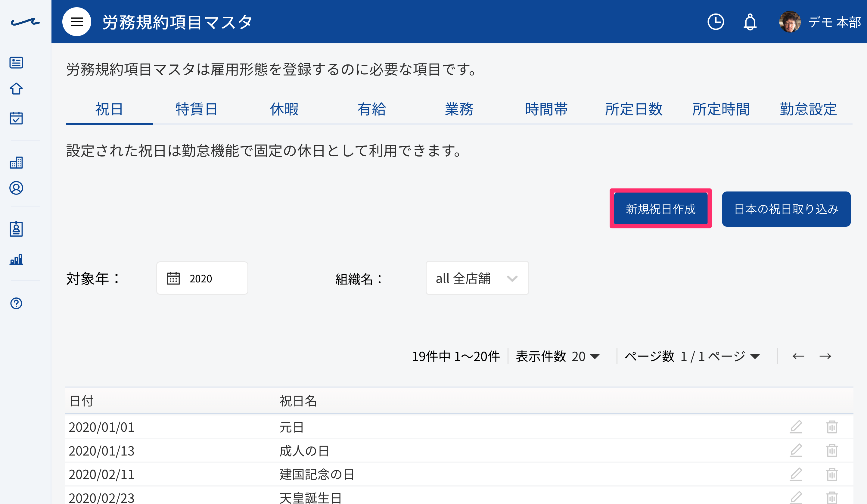Open the notifications bell

coord(750,22)
